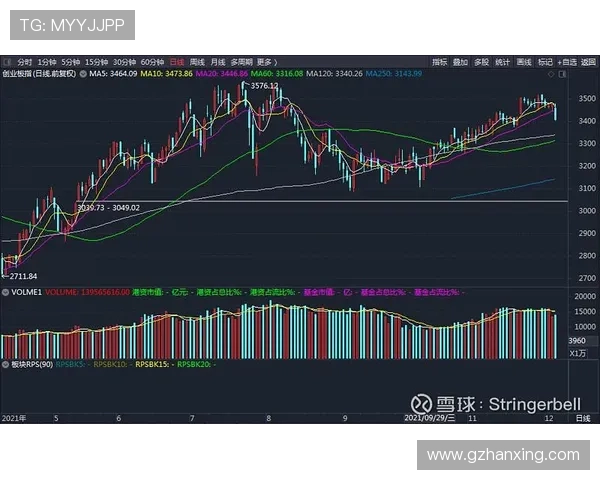Switch to the 5分钟 period

71,61
